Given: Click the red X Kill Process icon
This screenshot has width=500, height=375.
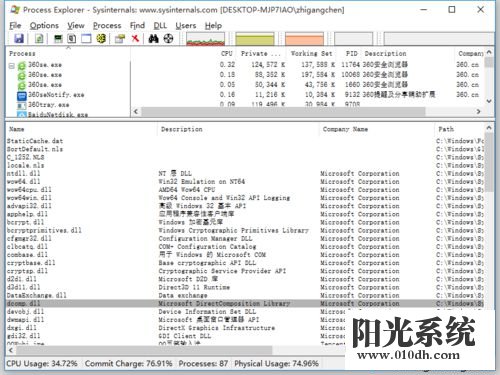Looking at the screenshot, I should click(135, 39).
